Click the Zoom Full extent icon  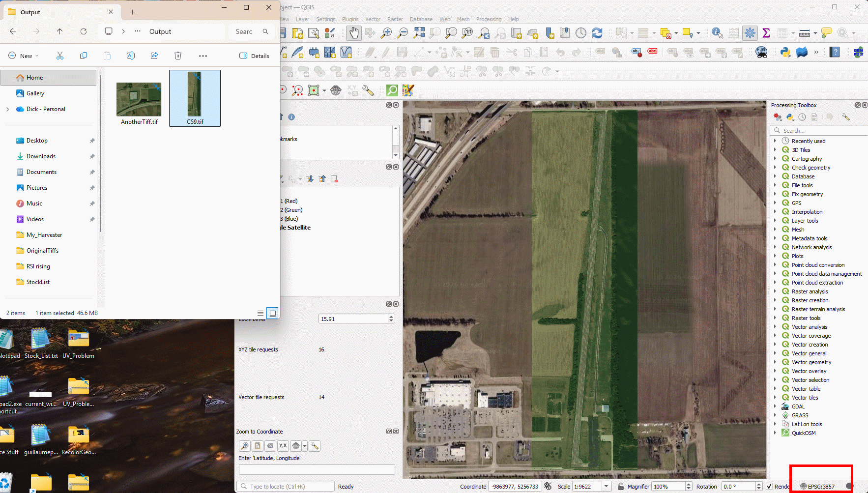419,33
